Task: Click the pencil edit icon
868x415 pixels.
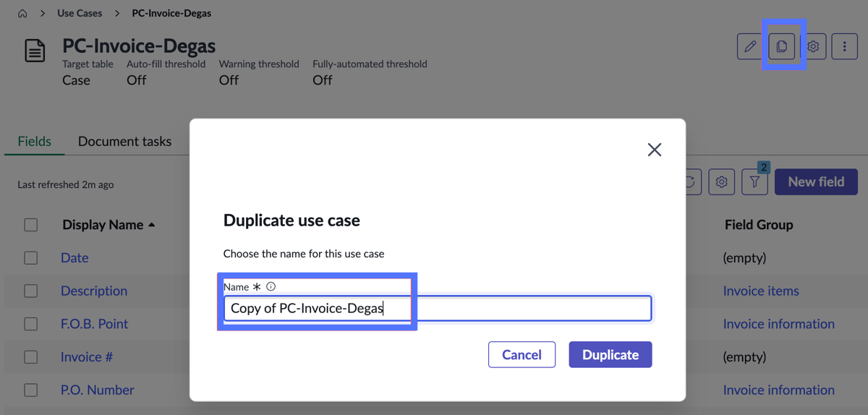Action: pos(750,46)
